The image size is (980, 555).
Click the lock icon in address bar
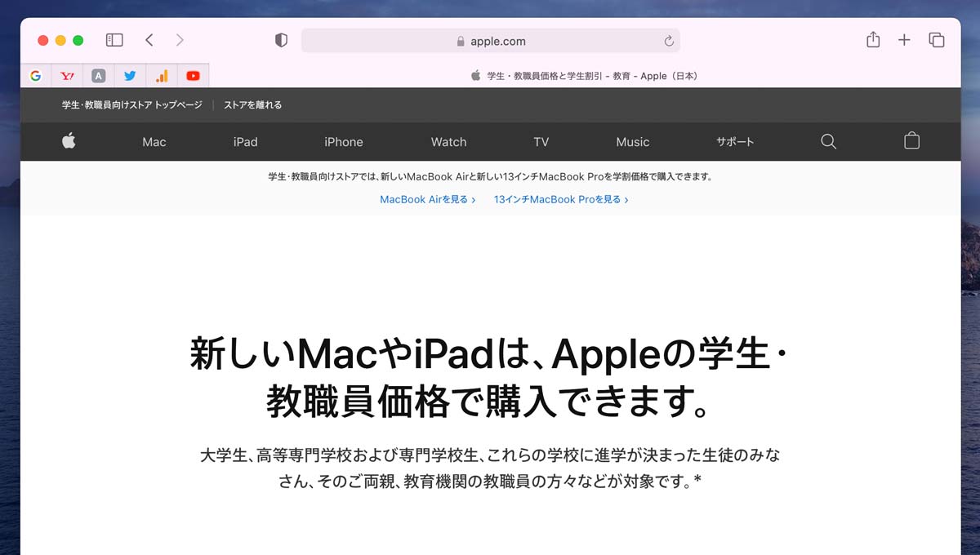tap(461, 41)
